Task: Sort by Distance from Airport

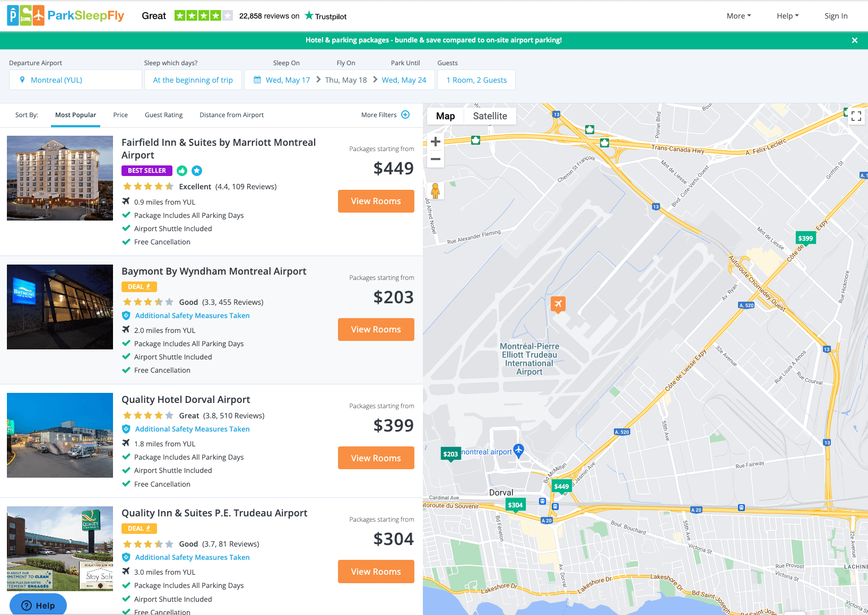Action: pyautogui.click(x=231, y=115)
